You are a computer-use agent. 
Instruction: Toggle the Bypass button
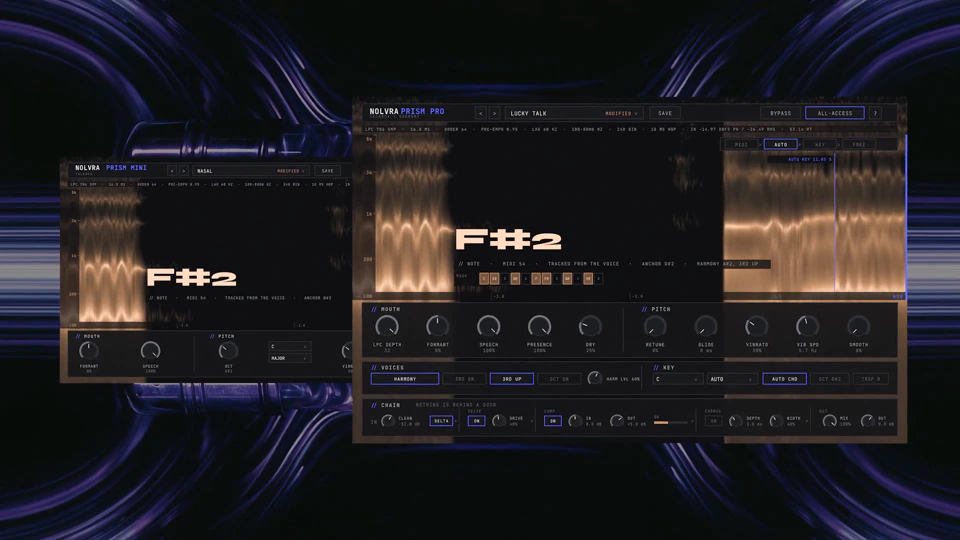click(781, 113)
